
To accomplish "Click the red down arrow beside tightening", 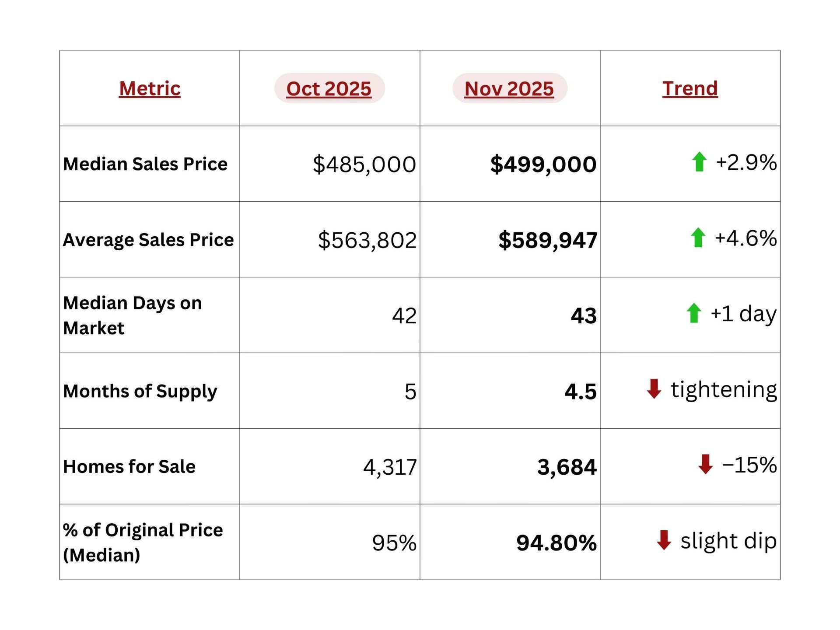I will point(654,389).
